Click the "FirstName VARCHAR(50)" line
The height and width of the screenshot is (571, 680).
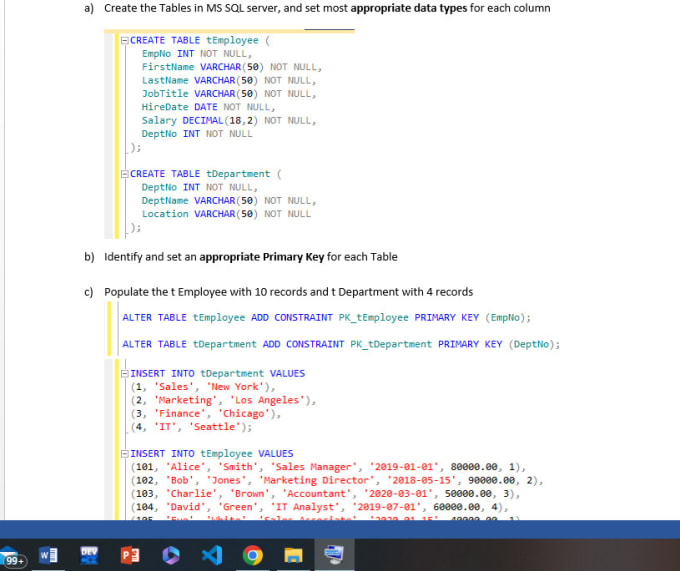coord(232,67)
